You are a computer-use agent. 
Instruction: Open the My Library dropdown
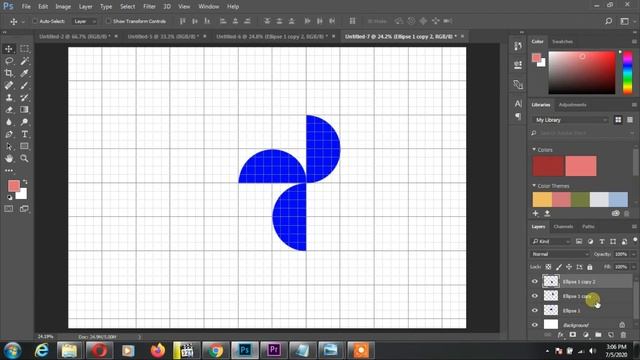tap(570, 120)
